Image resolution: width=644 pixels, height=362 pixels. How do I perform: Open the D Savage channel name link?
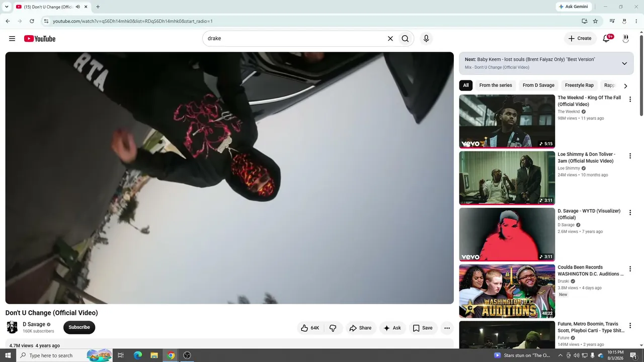[x=34, y=324]
